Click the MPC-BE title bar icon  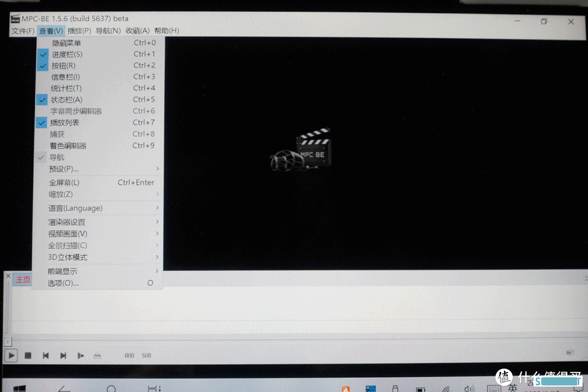[x=15, y=18]
